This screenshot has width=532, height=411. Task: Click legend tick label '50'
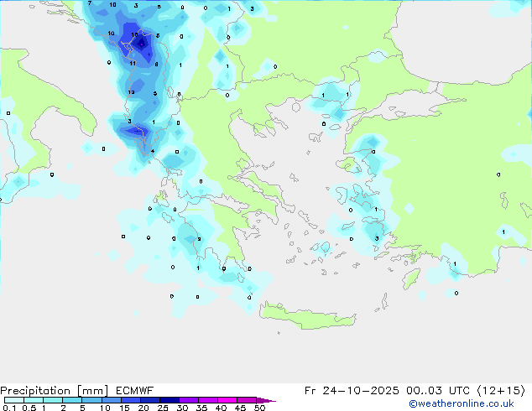click(x=259, y=408)
